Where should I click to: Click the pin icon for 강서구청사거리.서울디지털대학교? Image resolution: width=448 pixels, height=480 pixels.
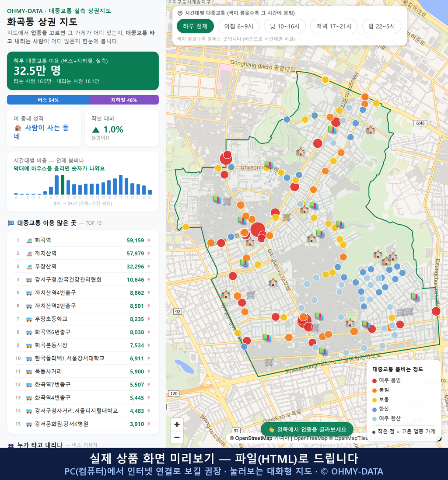(x=149, y=411)
